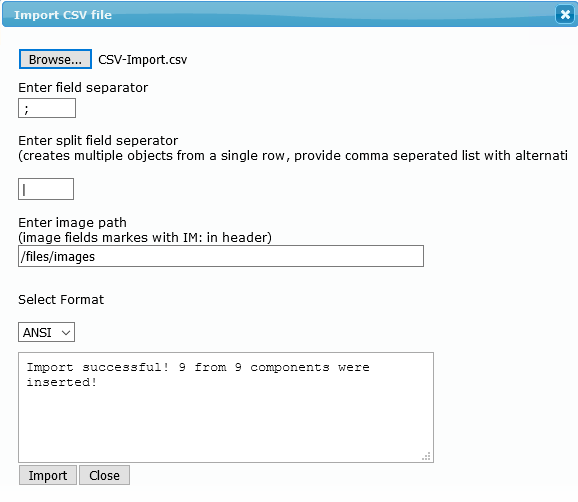
Task: Open the ANSI format dropdown
Action: coord(46,332)
